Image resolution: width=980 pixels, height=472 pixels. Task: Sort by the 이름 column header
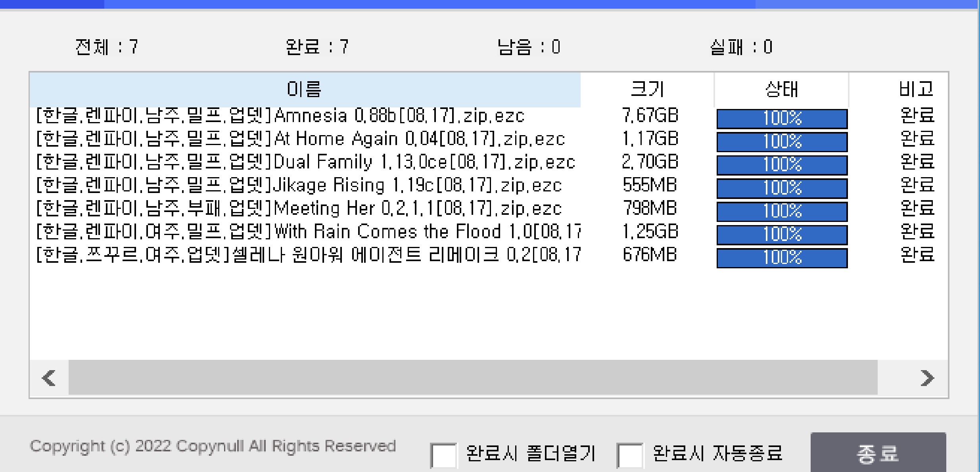coord(304,89)
